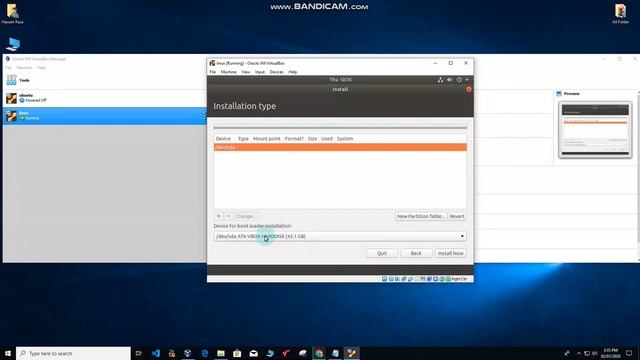This screenshot has width=640, height=360.
Task: Open Visual Studio Code from taskbar
Action: point(156,353)
